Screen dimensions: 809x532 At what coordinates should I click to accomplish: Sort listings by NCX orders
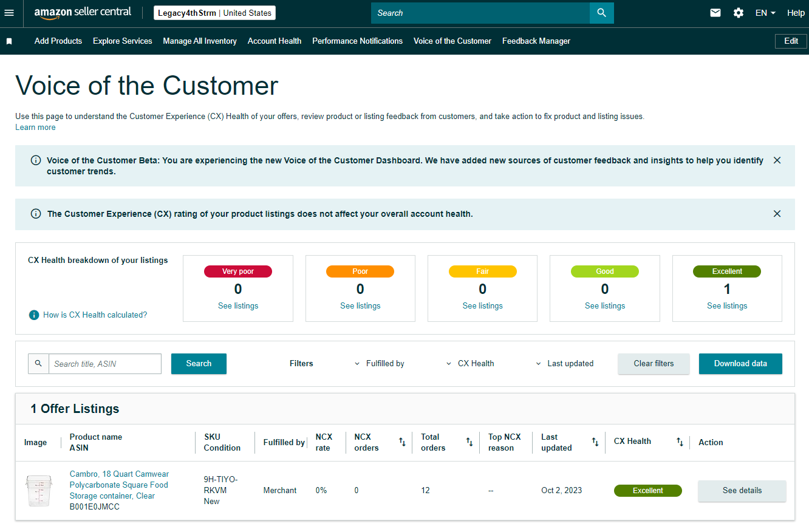tap(402, 442)
